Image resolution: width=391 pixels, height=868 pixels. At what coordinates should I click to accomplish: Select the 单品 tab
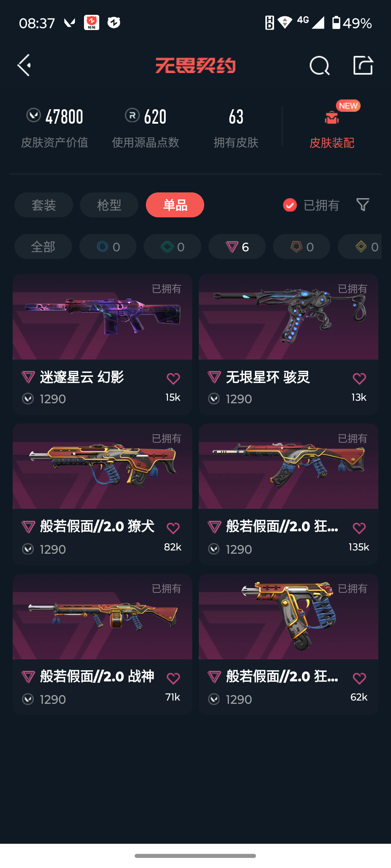pyautogui.click(x=175, y=205)
